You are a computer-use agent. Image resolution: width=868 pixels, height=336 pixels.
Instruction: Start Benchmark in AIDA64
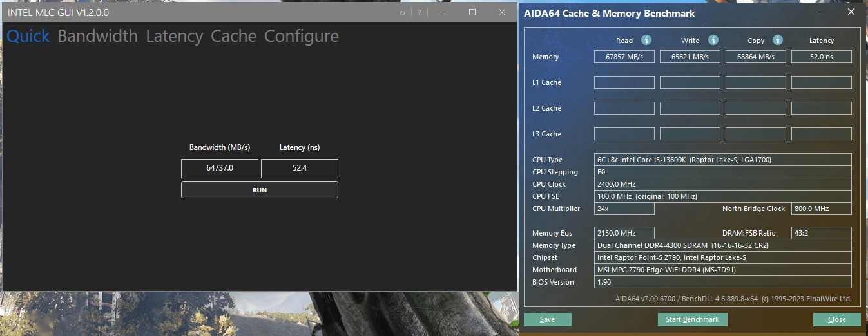(x=693, y=319)
